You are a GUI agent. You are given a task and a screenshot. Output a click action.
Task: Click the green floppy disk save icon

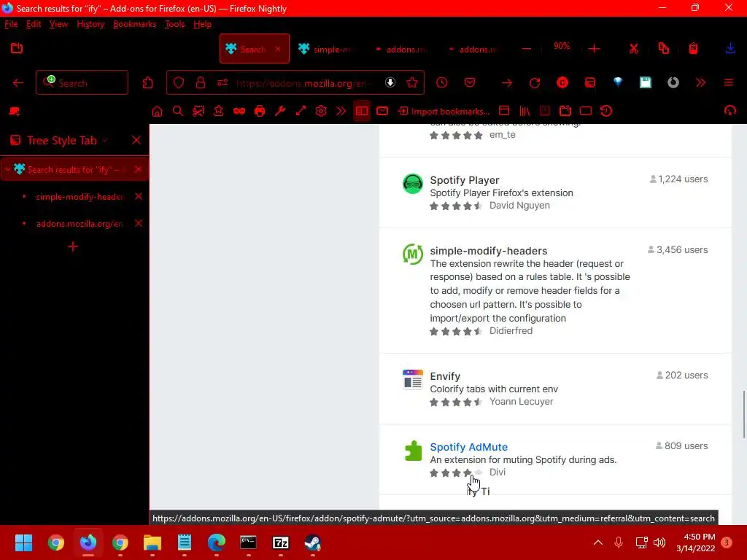[646, 83]
